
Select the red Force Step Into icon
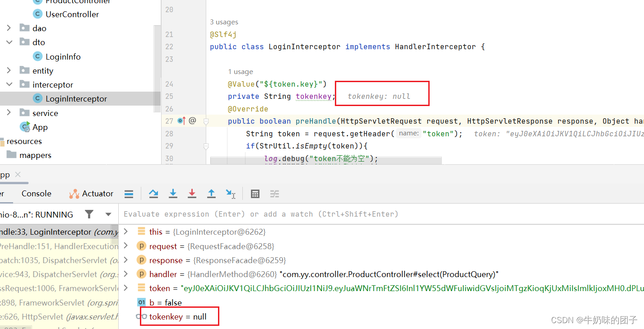click(192, 194)
